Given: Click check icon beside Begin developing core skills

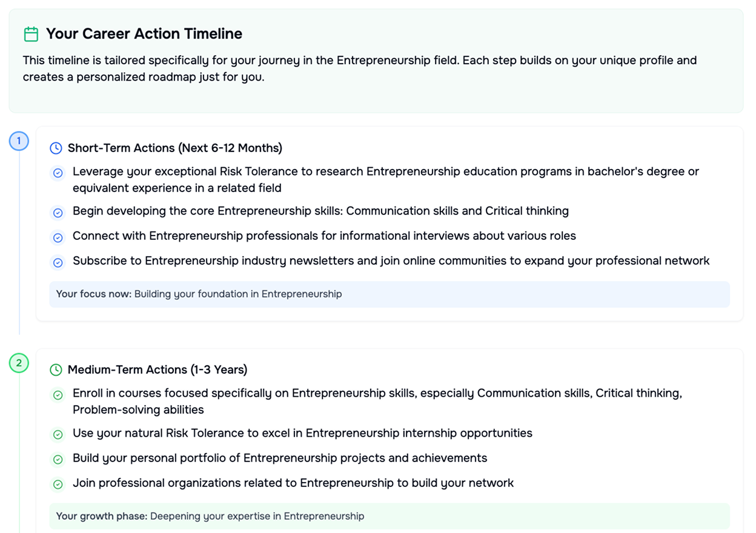Looking at the screenshot, I should (58, 213).
